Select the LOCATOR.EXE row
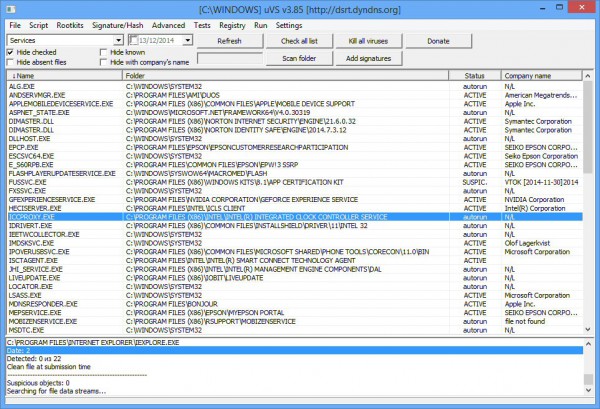 click(x=295, y=287)
